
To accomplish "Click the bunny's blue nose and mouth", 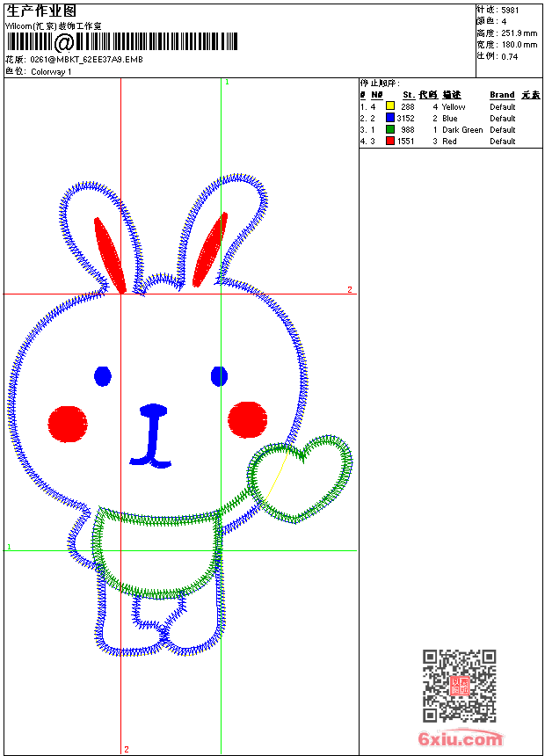I will (152, 436).
